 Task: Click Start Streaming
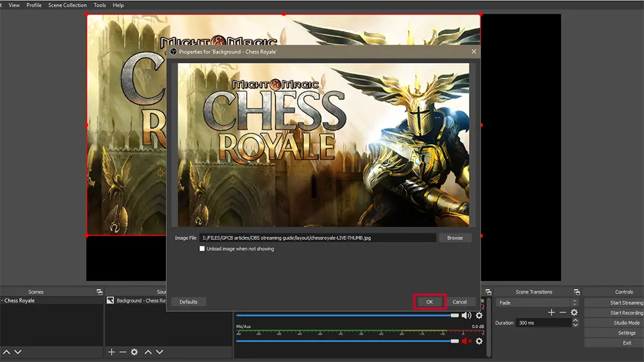click(614, 302)
